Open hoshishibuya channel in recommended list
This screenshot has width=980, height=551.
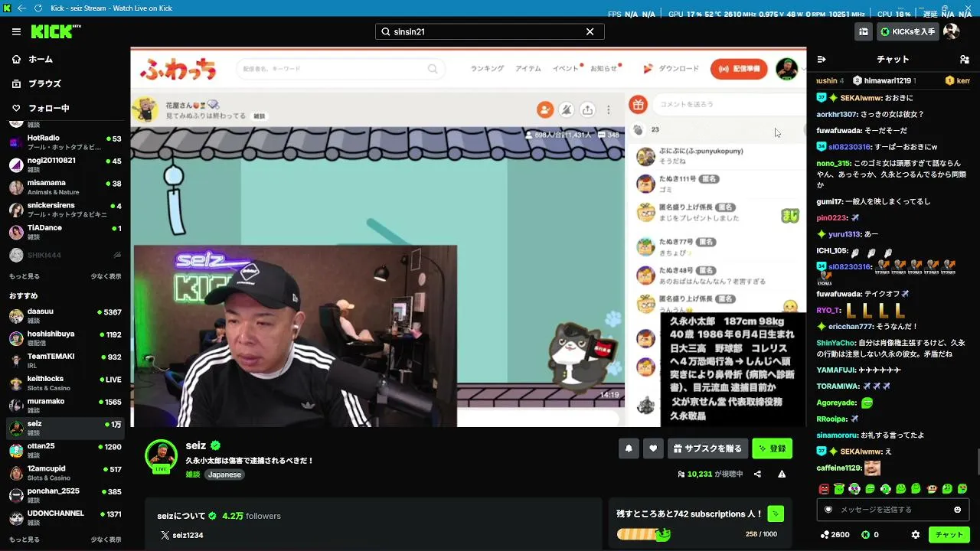(65, 337)
